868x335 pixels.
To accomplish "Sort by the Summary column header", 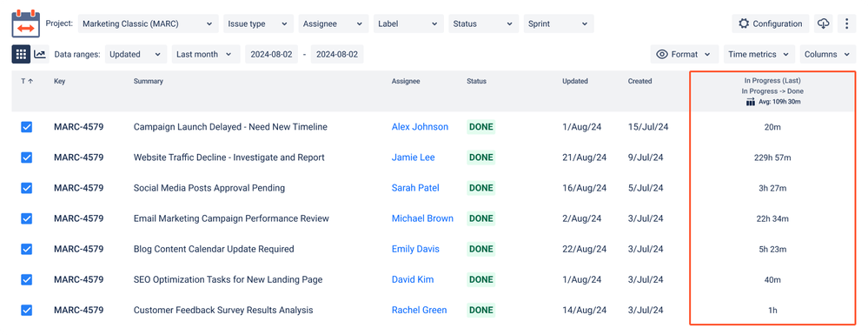I will (148, 82).
